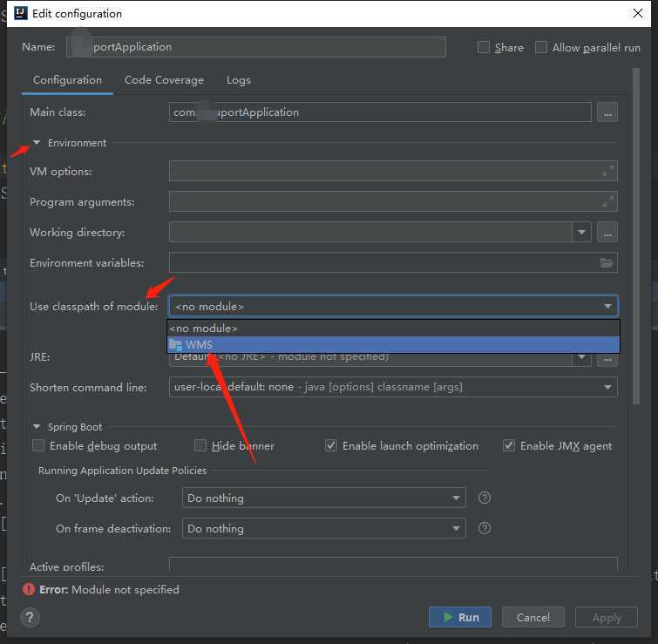
Task: Toggle the Use classpath of module dropdown
Action: (393, 306)
